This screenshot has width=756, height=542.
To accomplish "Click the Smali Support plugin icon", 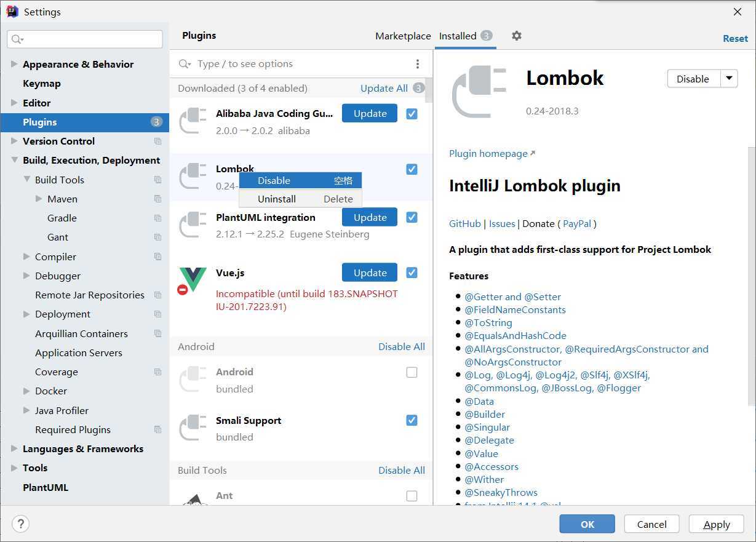I will coord(193,428).
